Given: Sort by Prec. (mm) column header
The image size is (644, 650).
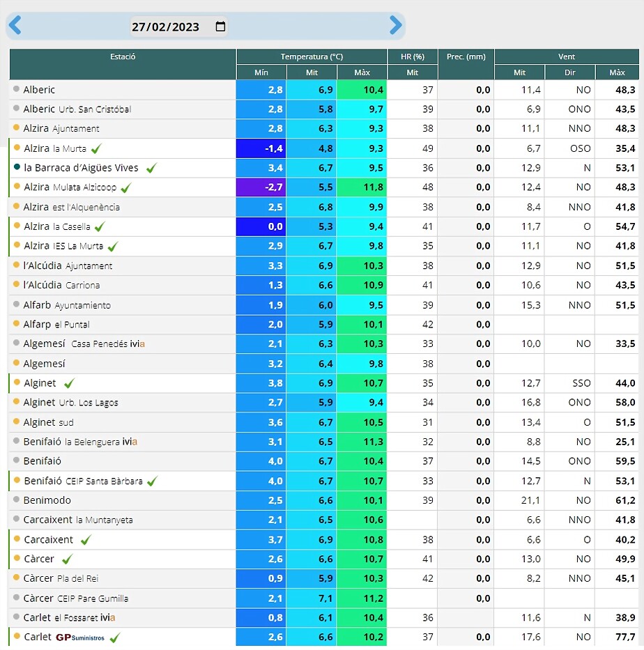Looking at the screenshot, I should point(466,64).
